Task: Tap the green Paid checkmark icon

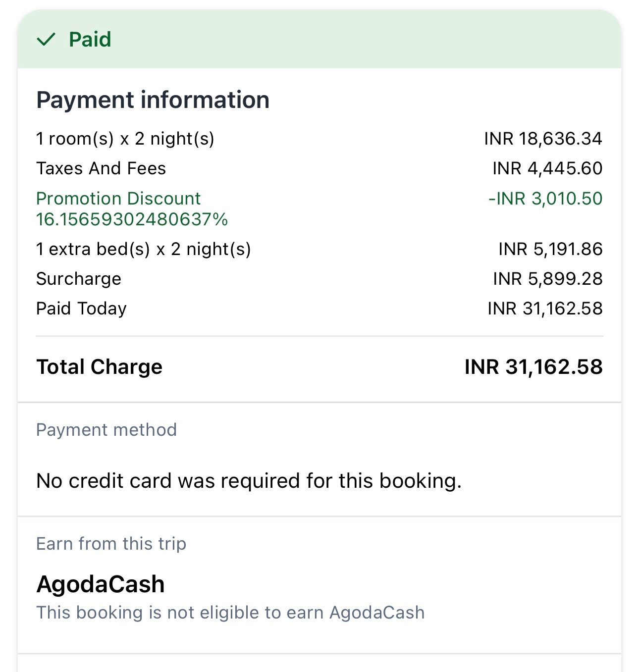Action: (46, 40)
